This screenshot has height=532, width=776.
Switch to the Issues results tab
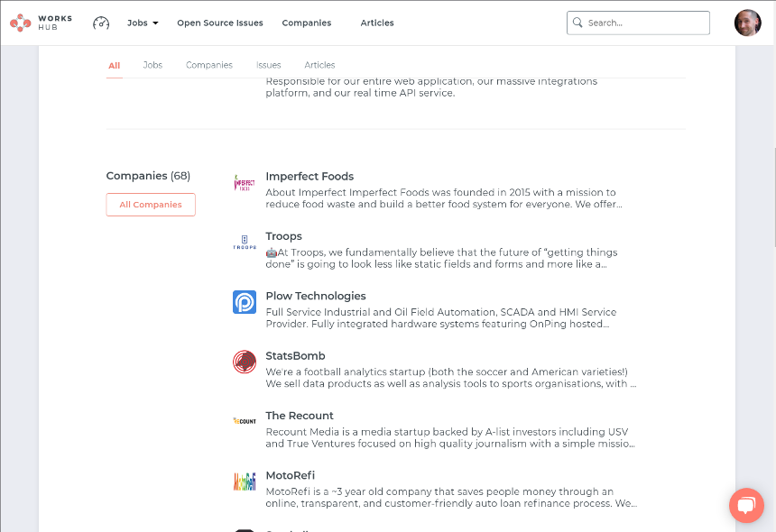pos(268,65)
